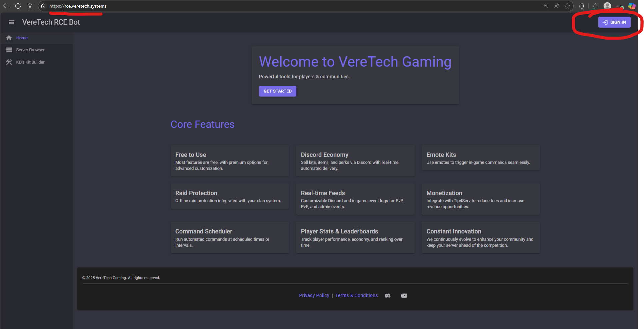Click the Welcome to VereTech Gaming heading
644x329 pixels.
[x=355, y=62]
